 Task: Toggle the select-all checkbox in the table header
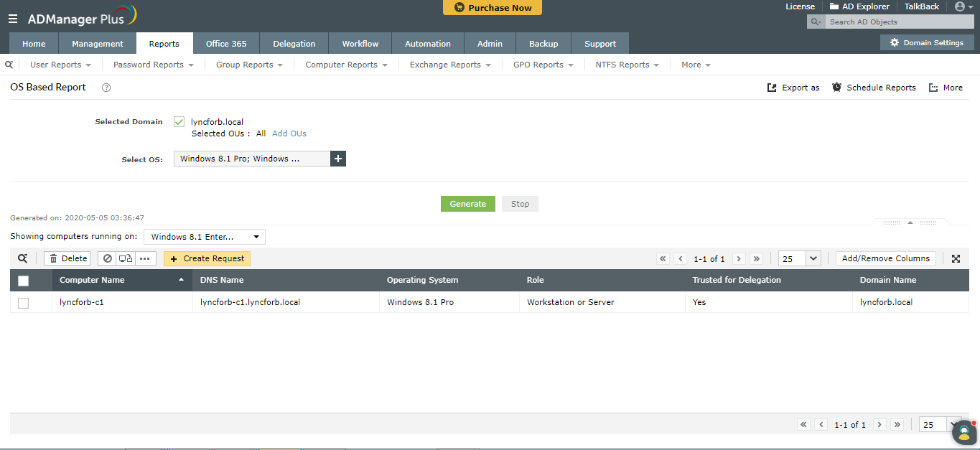[23, 281]
